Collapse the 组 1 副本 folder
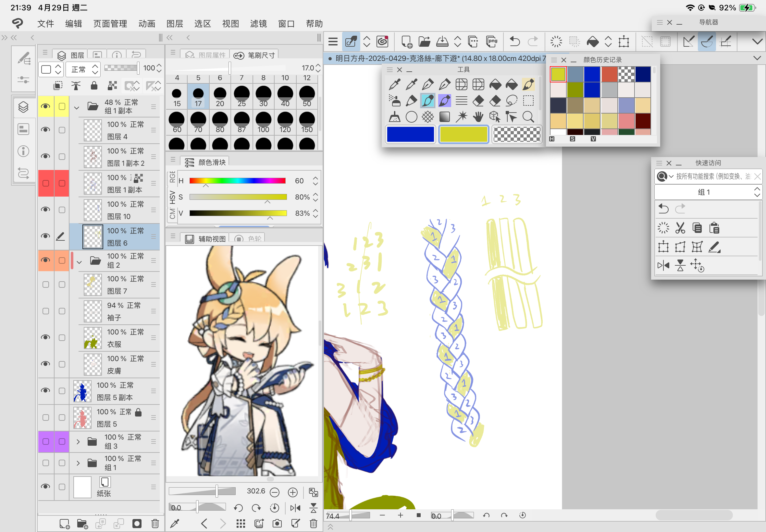766x532 pixels. [77, 107]
